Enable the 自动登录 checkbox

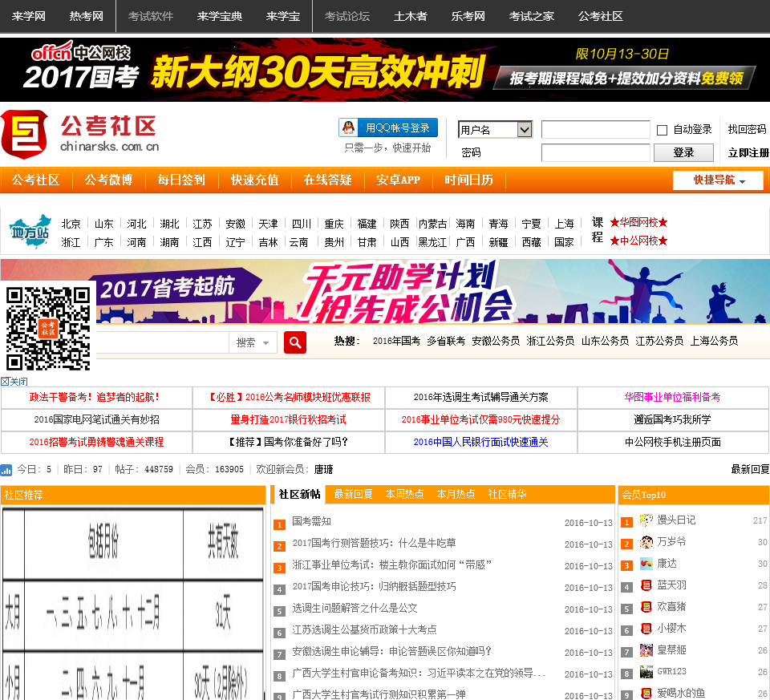coord(662,130)
